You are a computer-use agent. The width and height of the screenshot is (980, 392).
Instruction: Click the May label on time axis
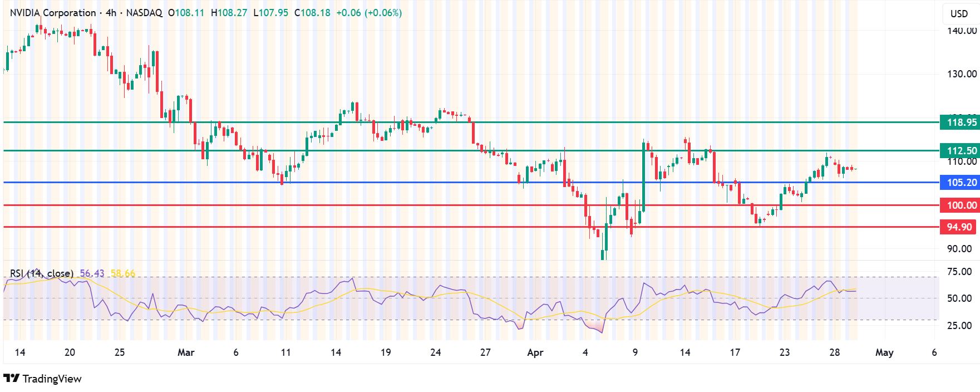point(884,352)
